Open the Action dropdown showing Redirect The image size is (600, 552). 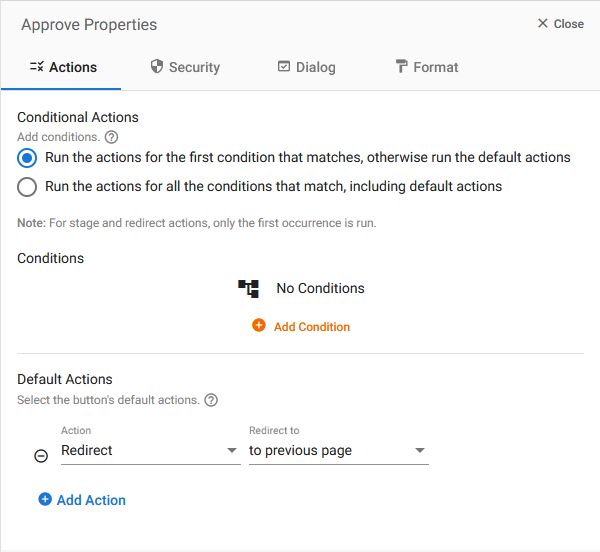[150, 451]
